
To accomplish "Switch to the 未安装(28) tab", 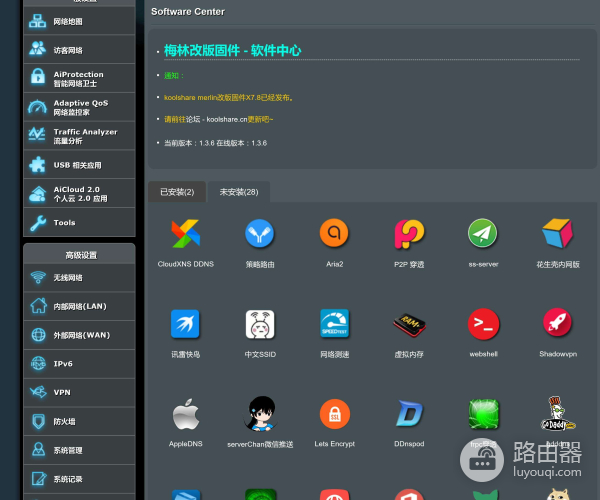I will 238,191.
